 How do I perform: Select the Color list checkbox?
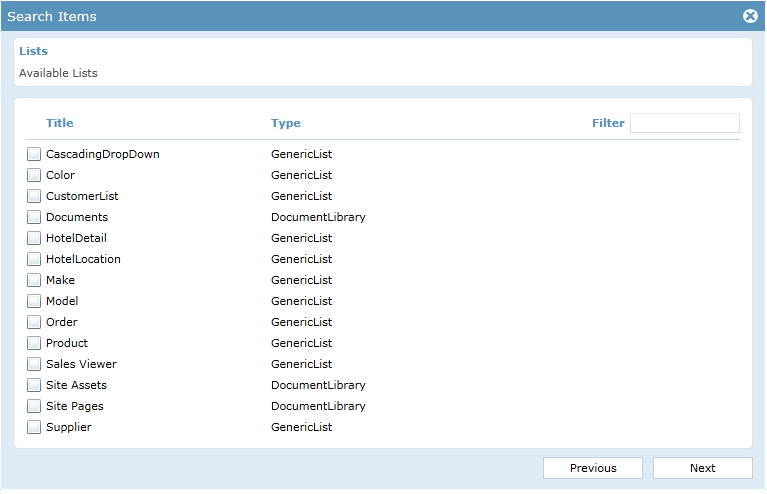pos(34,175)
